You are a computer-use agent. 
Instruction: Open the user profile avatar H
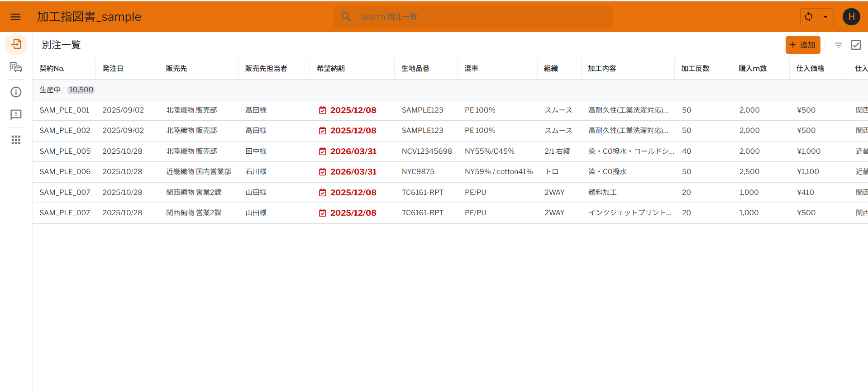(x=851, y=17)
